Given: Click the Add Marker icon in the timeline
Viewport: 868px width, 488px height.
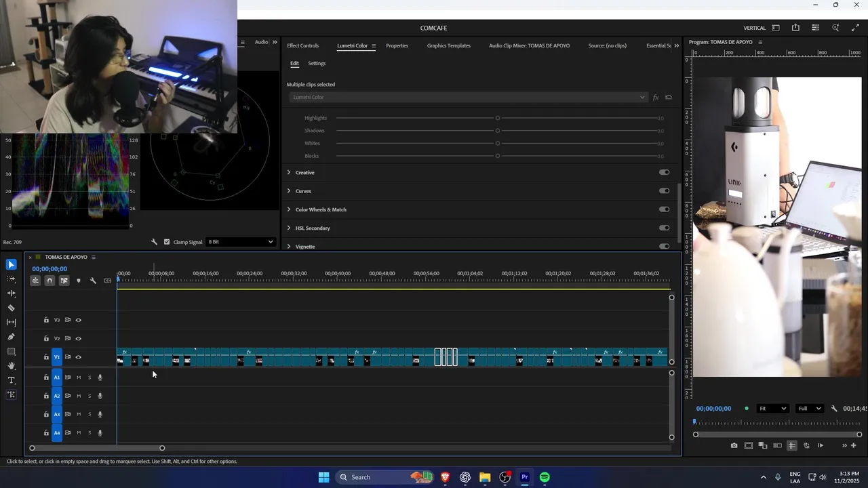Looking at the screenshot, I should coord(79,281).
